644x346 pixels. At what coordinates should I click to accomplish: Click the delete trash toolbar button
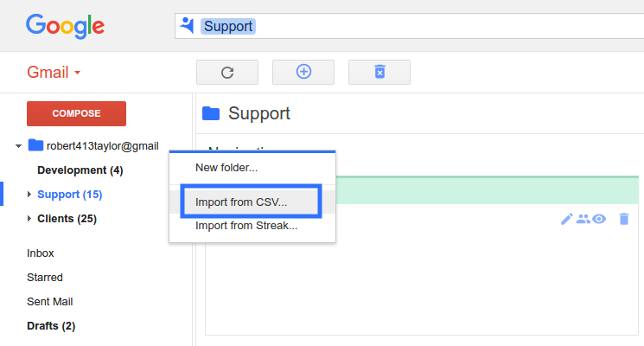379,73
